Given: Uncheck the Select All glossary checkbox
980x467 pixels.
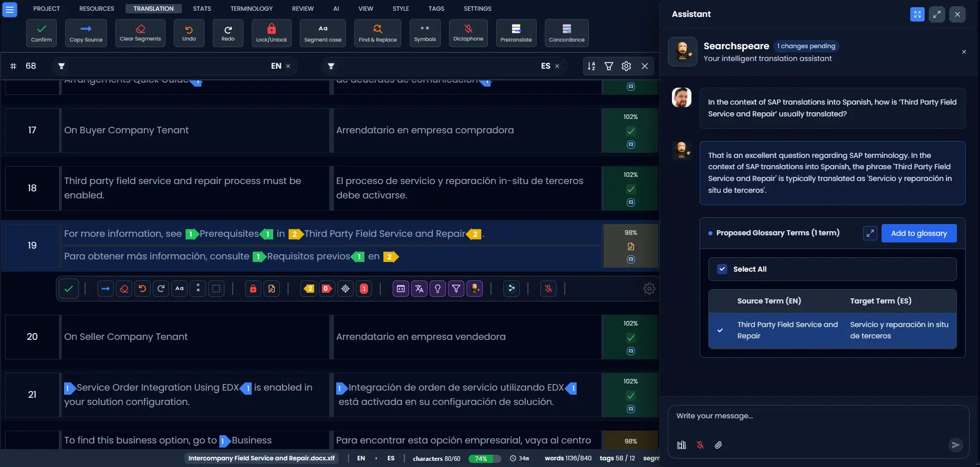Looking at the screenshot, I should click(x=723, y=269).
